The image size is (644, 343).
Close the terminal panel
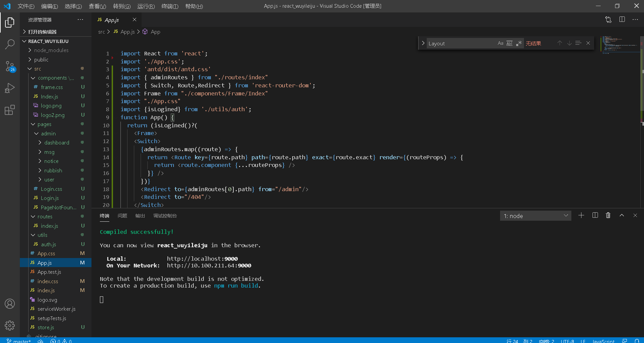[x=635, y=215]
